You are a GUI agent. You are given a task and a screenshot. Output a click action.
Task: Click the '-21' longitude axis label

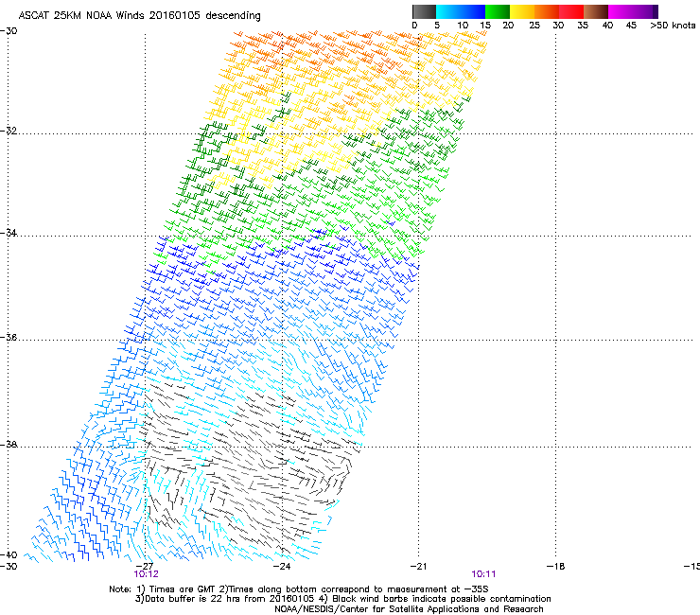click(x=418, y=567)
